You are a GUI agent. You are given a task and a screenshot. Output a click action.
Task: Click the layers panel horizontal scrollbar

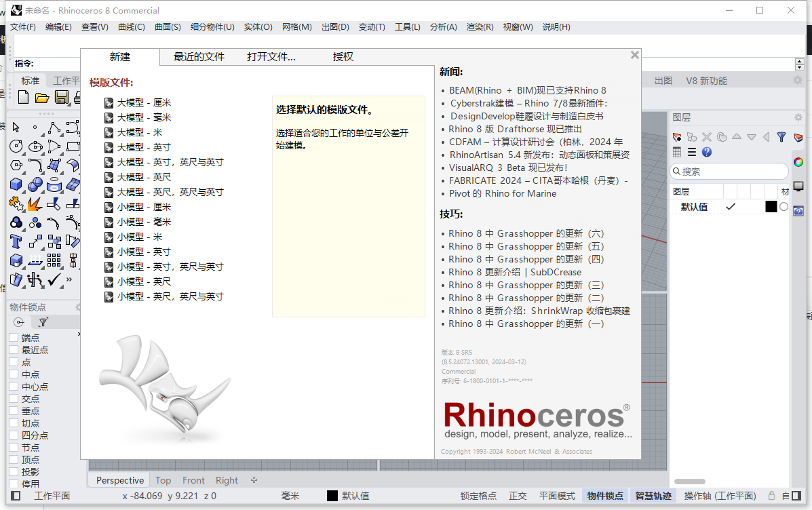point(689,482)
